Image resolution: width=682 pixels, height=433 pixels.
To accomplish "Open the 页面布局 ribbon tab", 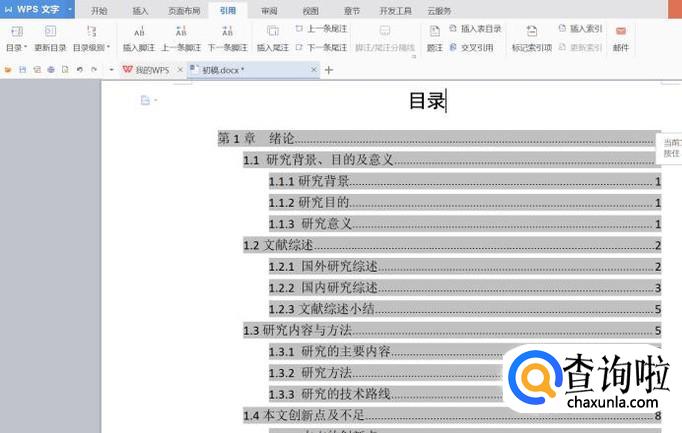I will click(x=183, y=11).
